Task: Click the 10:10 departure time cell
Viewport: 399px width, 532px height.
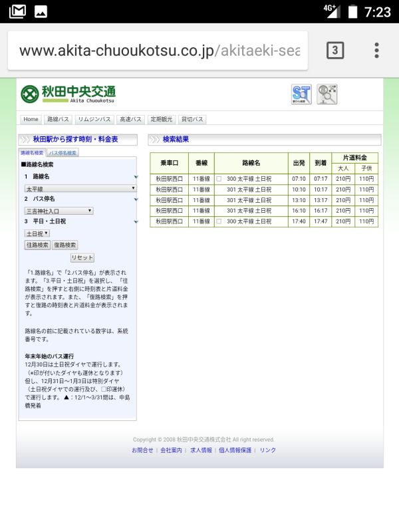Action: (299, 190)
